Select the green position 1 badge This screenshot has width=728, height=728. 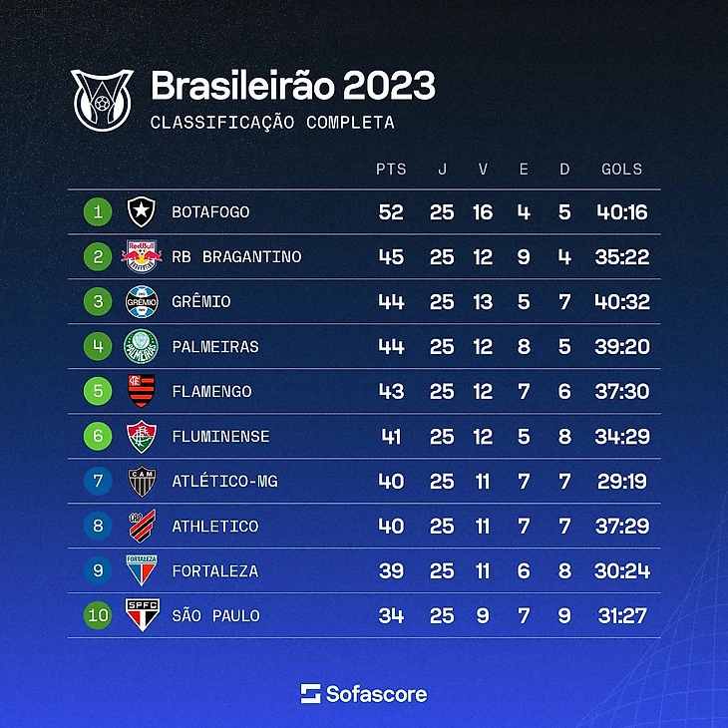[x=98, y=211]
